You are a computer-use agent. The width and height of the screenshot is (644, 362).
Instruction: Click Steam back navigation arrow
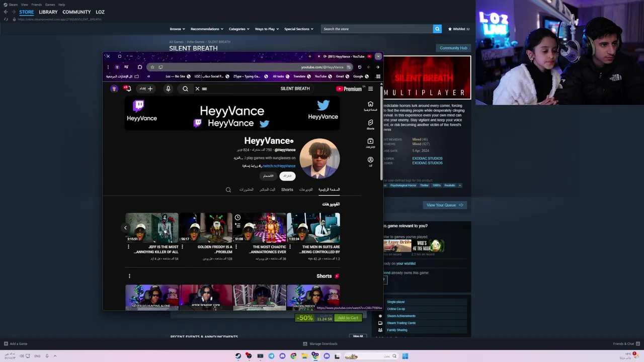6,12
